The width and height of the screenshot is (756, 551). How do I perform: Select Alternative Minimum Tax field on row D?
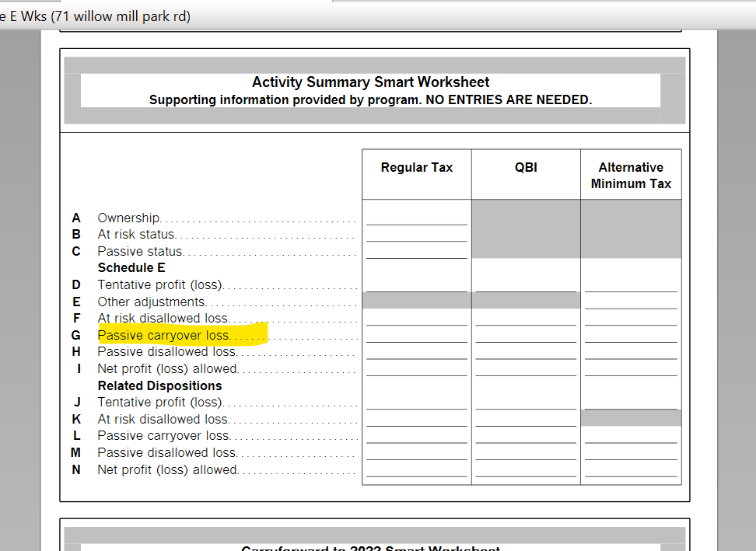[x=631, y=284]
